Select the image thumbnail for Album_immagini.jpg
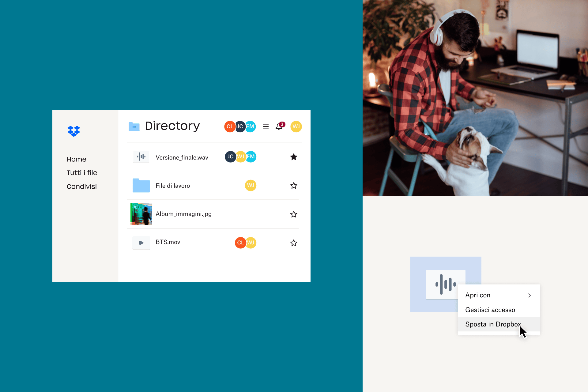 [141, 214]
